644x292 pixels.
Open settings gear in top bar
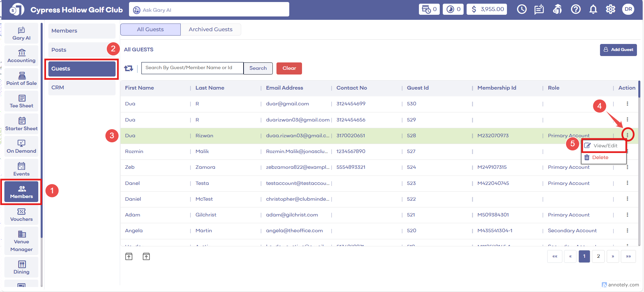[610, 9]
